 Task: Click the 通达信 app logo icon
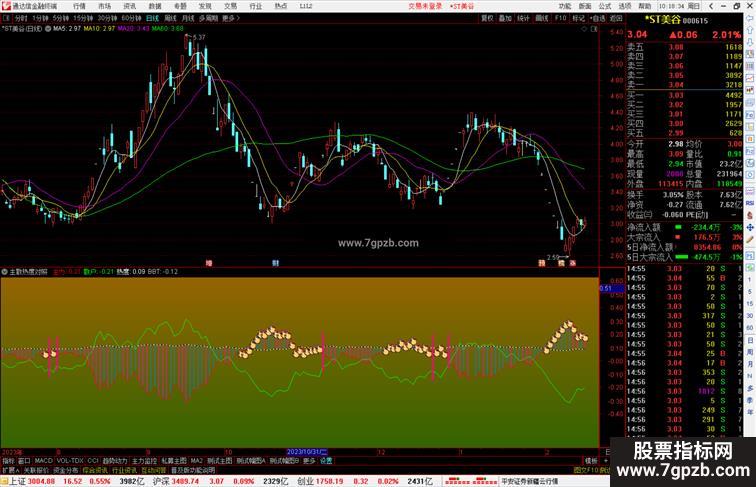6,6
